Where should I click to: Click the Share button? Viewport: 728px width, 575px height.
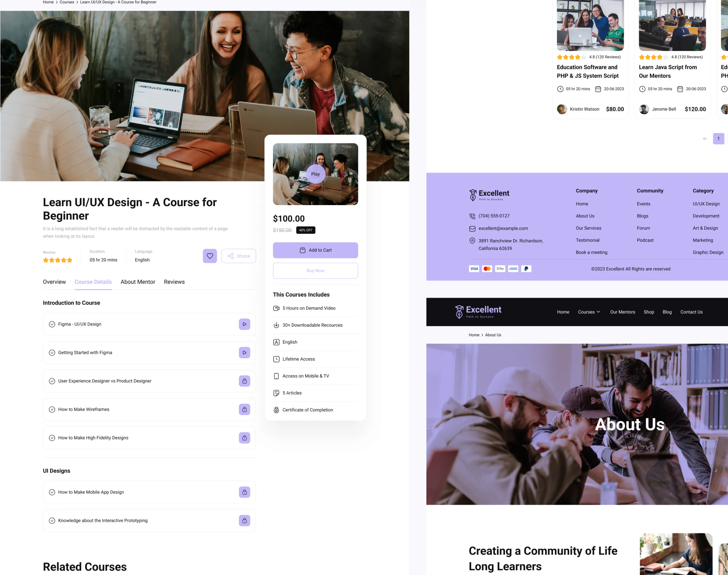(x=239, y=256)
